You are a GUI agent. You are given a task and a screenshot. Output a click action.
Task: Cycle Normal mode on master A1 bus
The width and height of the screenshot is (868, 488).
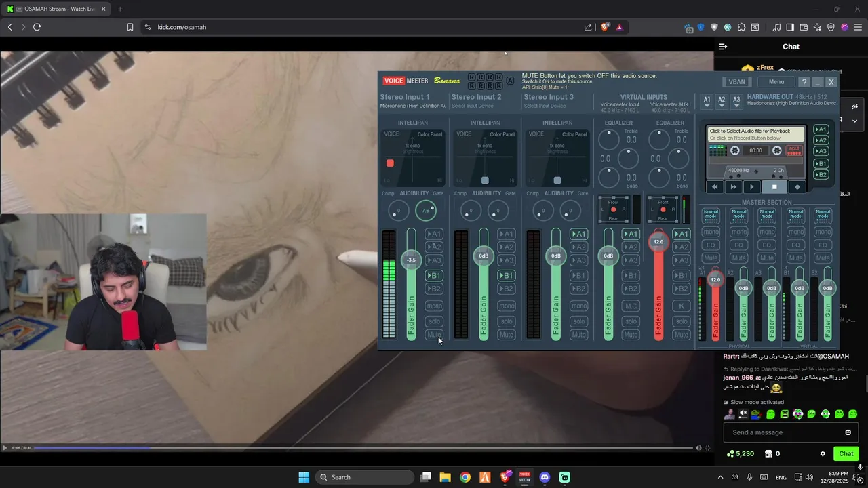[711, 216]
